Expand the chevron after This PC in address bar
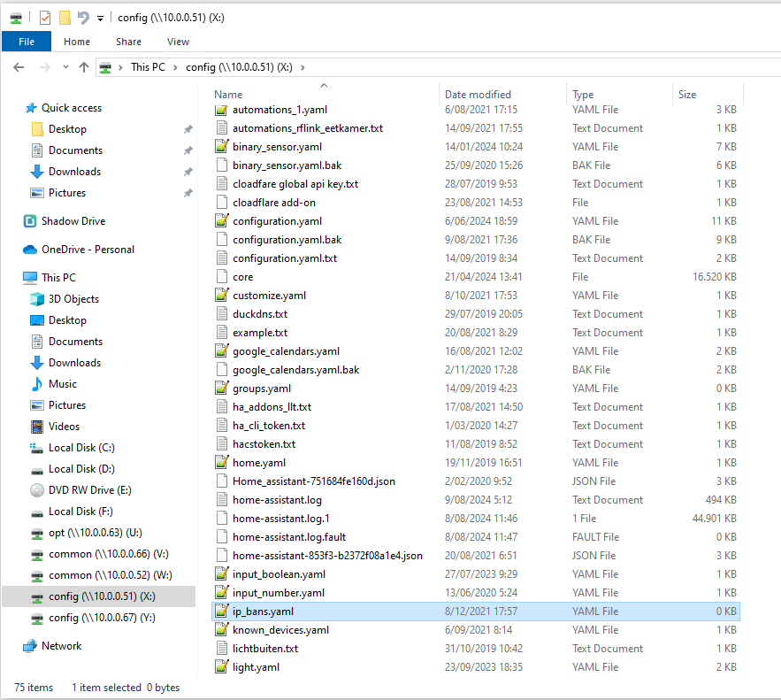Image resolution: width=781 pixels, height=700 pixels. click(175, 68)
